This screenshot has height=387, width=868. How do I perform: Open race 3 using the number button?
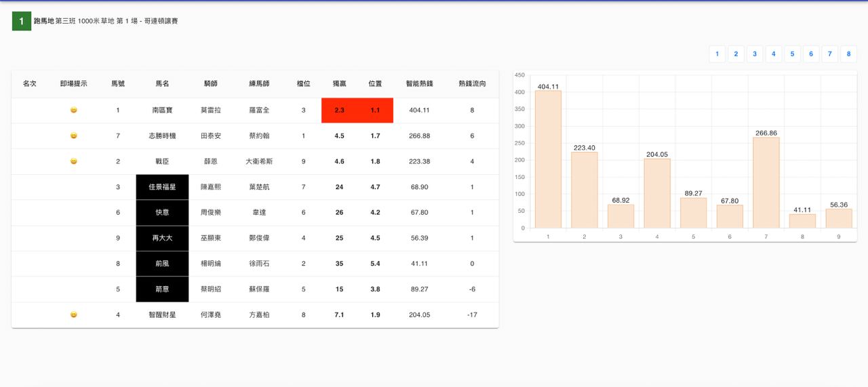coord(755,54)
